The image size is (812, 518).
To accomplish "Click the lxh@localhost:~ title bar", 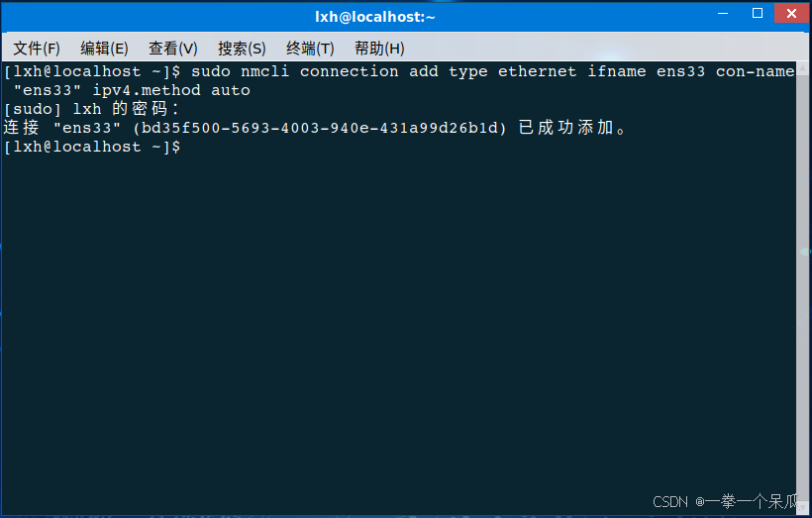I will pyautogui.click(x=374, y=17).
